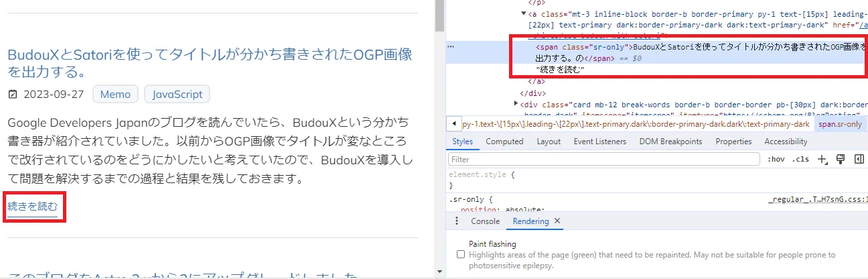The width and height of the screenshot is (868, 279).
Task: Add a new style rule with plus icon
Action: [x=823, y=159]
